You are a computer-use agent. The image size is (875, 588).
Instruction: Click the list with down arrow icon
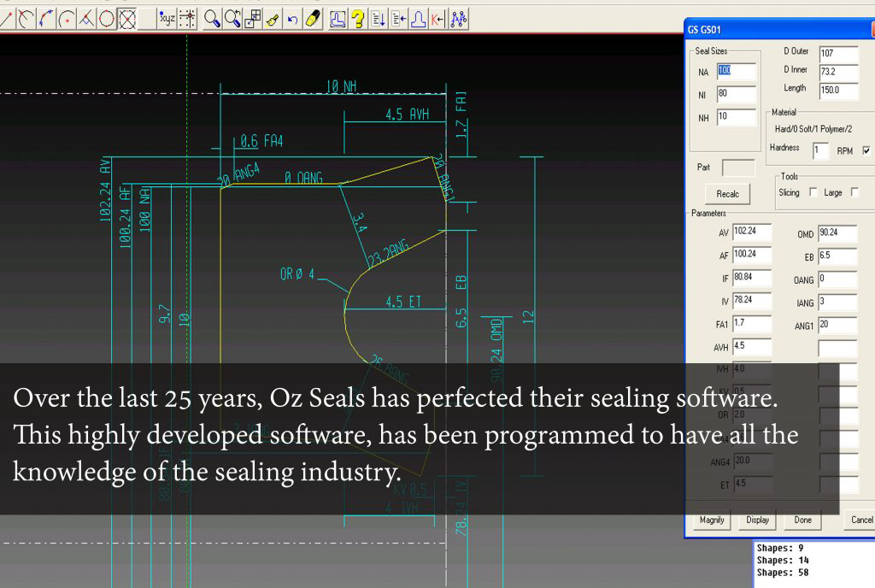[378, 19]
